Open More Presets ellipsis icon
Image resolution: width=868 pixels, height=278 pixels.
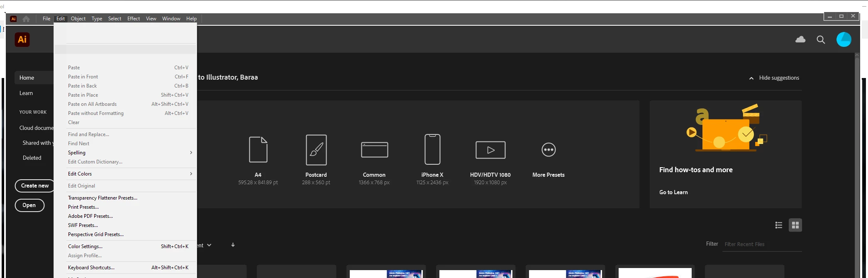[549, 150]
